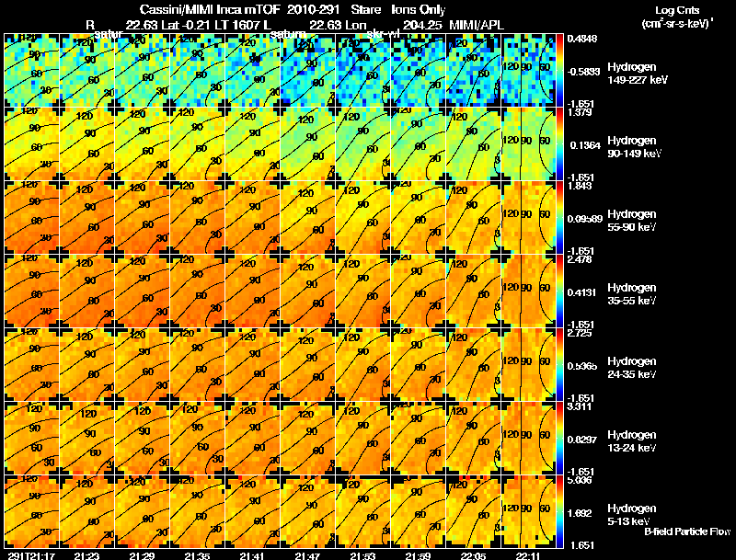Click the 0.4131 colorbar midpoint value
Viewport: 736px width, 560px height.
point(582,292)
